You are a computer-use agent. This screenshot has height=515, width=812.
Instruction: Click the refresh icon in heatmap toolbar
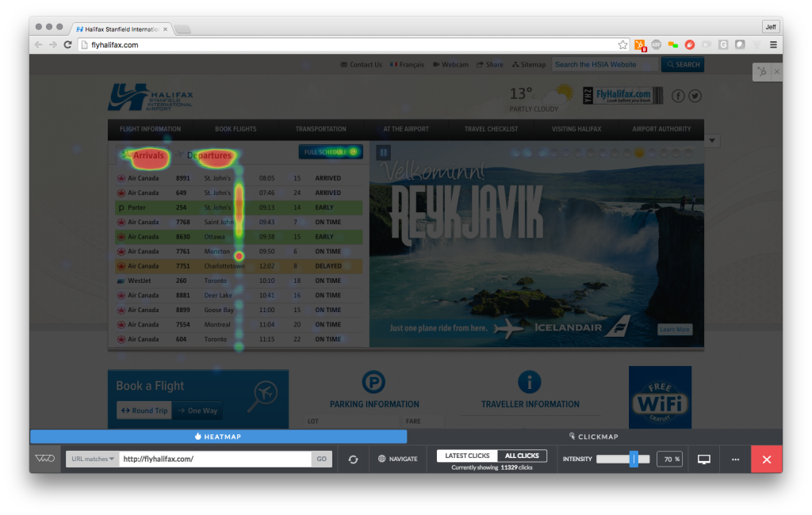[353, 459]
